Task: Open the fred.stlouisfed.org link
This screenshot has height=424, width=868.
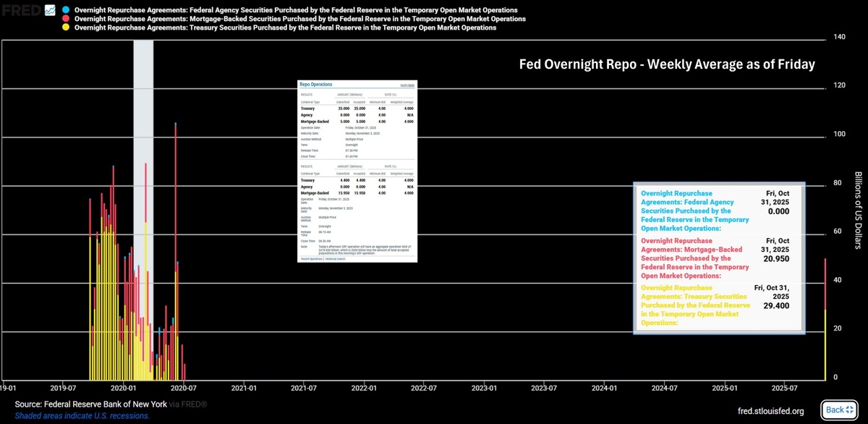Action: click(x=770, y=411)
